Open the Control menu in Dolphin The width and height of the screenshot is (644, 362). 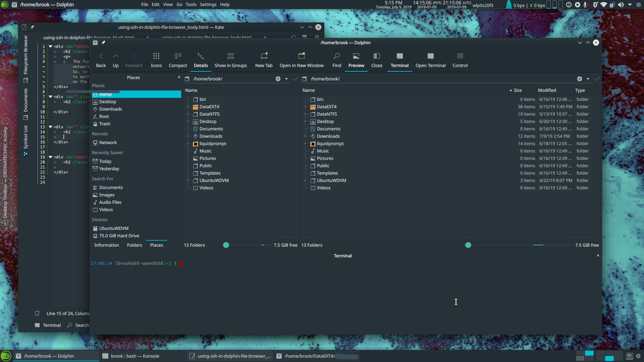pyautogui.click(x=460, y=59)
